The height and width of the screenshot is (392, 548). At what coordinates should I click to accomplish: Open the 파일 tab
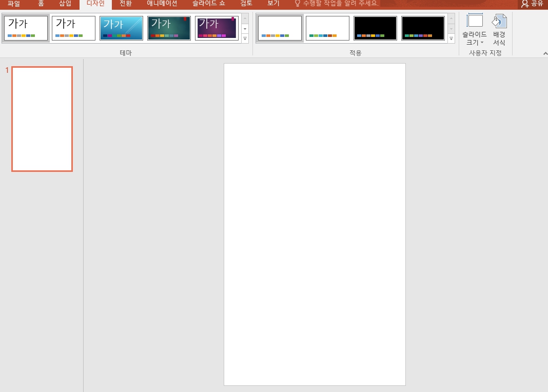coord(14,4)
